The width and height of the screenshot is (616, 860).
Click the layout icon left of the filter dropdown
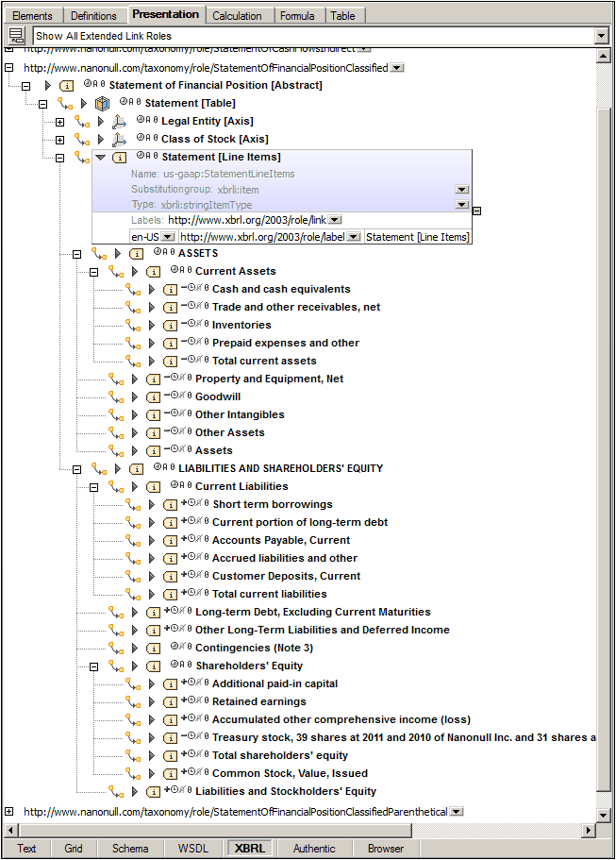pyautogui.click(x=16, y=36)
